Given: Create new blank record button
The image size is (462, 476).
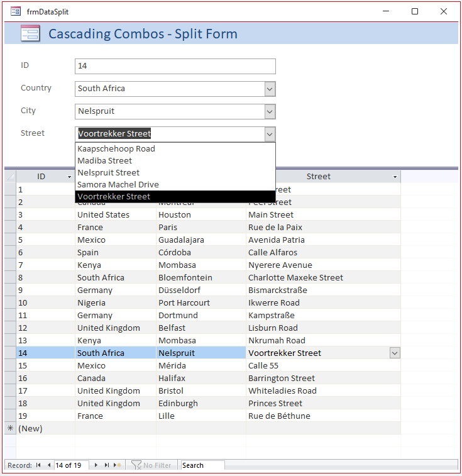Looking at the screenshot, I should point(118,465).
